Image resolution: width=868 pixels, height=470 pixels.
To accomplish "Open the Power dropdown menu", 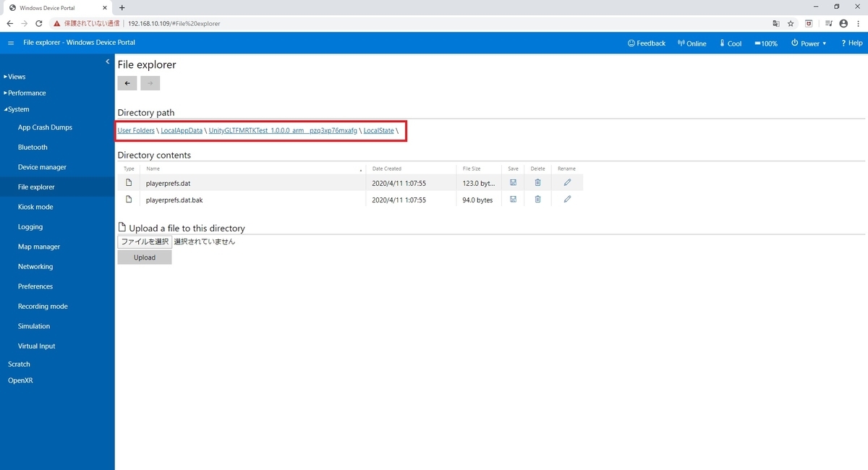I will 809,43.
